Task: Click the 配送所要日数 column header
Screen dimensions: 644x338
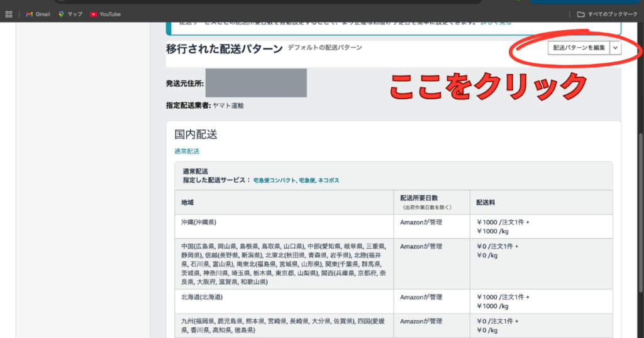Action: (420, 199)
